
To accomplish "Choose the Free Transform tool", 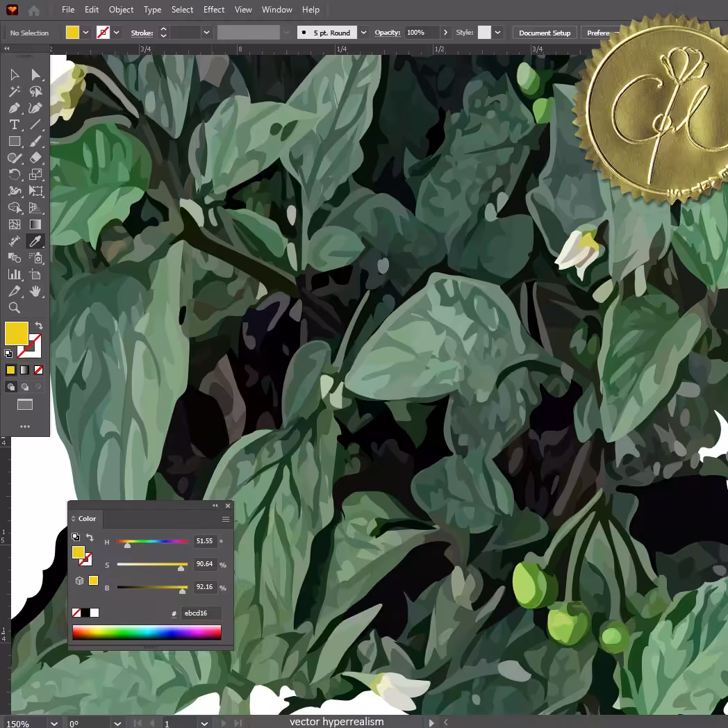I will [x=35, y=191].
